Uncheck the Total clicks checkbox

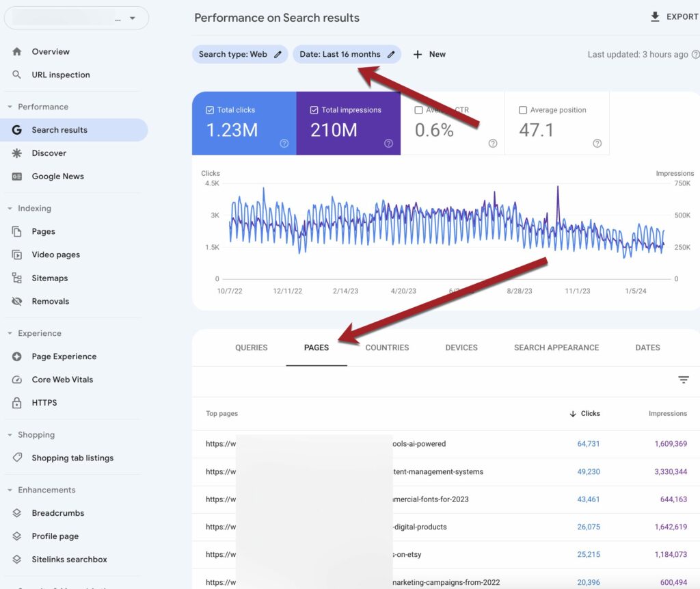(210, 110)
